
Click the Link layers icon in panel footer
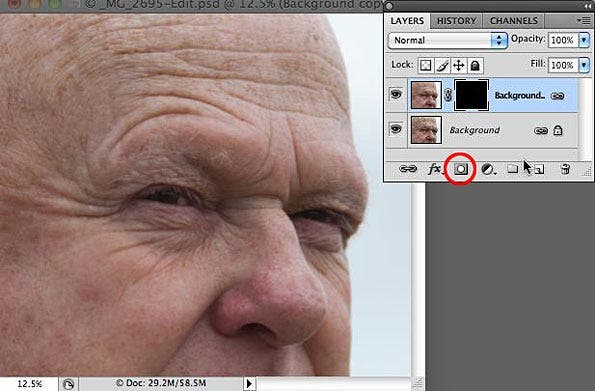(x=408, y=169)
